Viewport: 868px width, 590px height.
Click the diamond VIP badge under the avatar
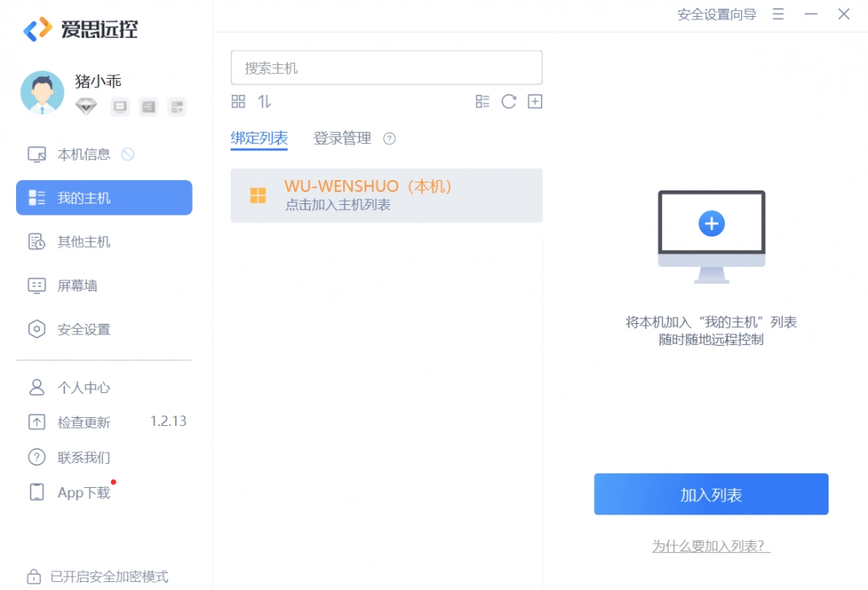(x=86, y=106)
